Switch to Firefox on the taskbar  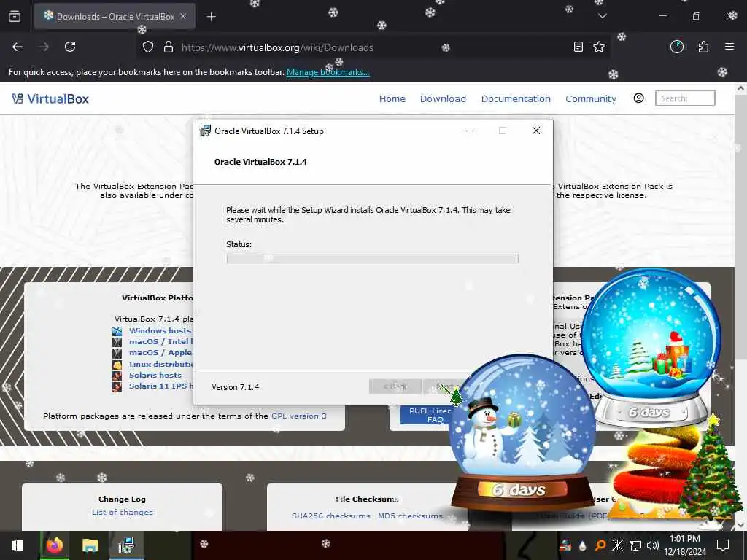(x=54, y=545)
